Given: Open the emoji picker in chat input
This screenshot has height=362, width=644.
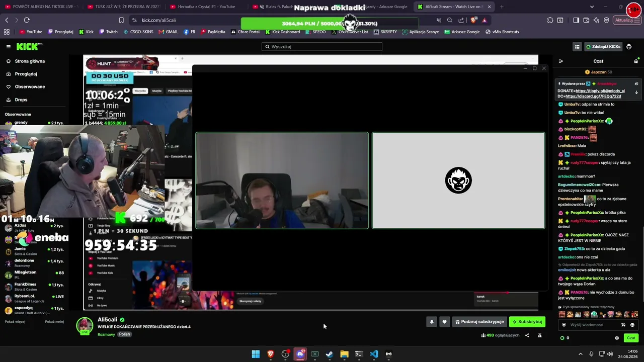Looking at the screenshot, I should (x=632, y=325).
